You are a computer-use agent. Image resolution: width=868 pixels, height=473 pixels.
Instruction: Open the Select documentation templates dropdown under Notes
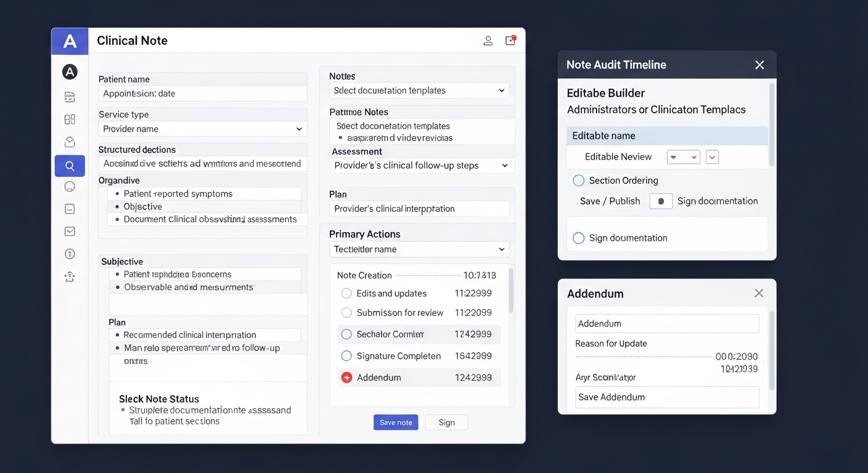(x=419, y=91)
